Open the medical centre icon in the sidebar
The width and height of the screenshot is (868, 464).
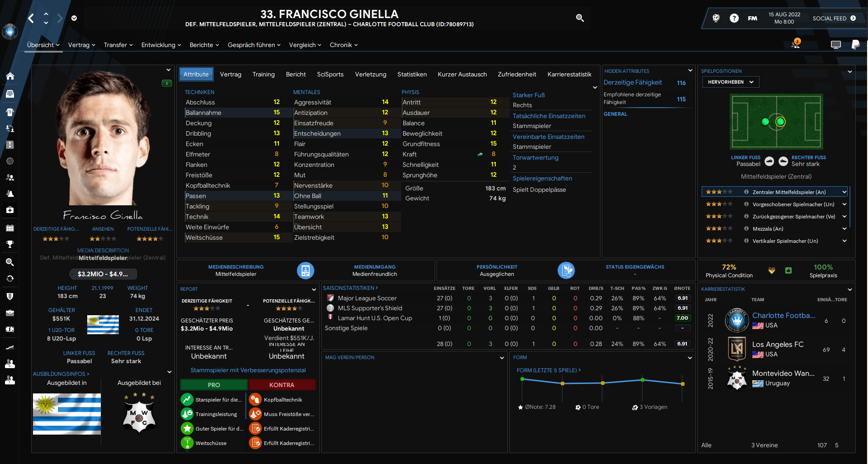10,210
